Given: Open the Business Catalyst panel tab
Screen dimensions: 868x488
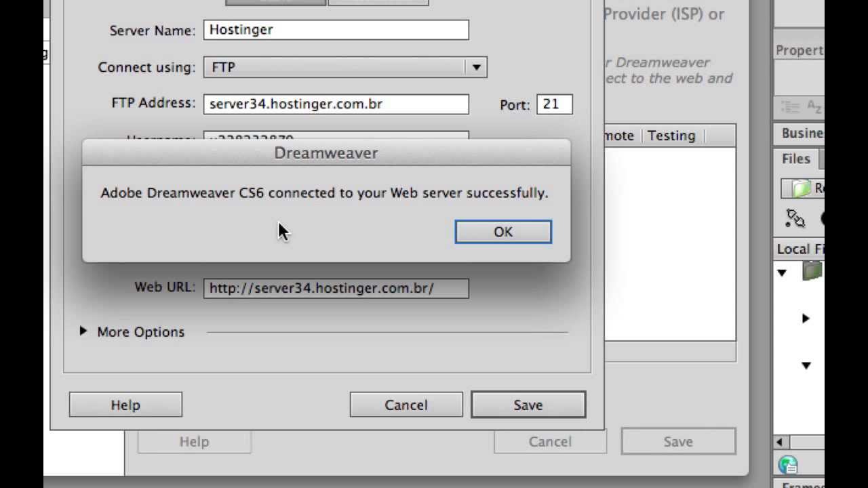Looking at the screenshot, I should click(800, 134).
